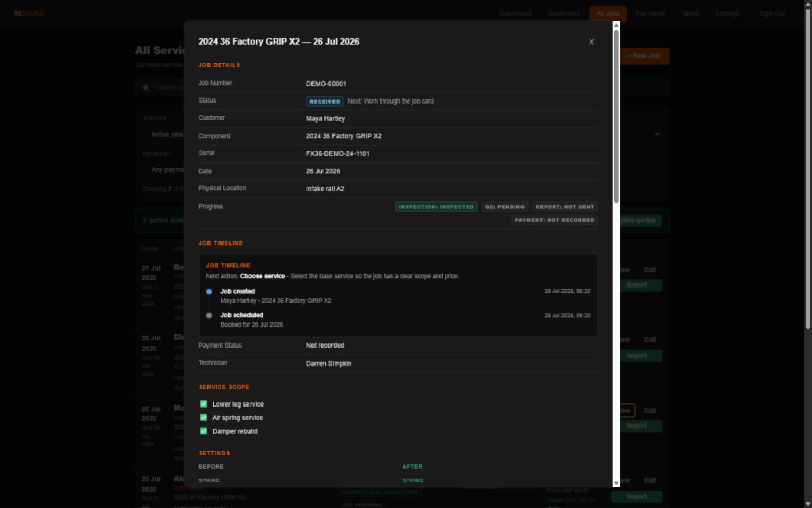Click the search magnifier icon
This screenshot has width=812, height=508.
point(146,88)
